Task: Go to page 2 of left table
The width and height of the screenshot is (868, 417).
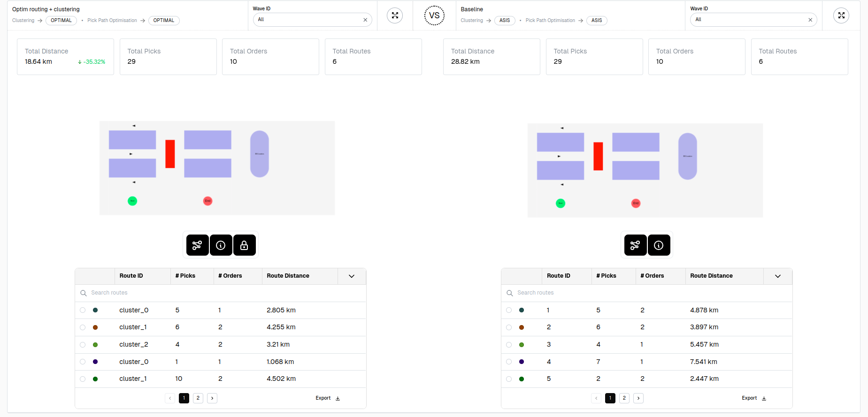Action: [198, 398]
